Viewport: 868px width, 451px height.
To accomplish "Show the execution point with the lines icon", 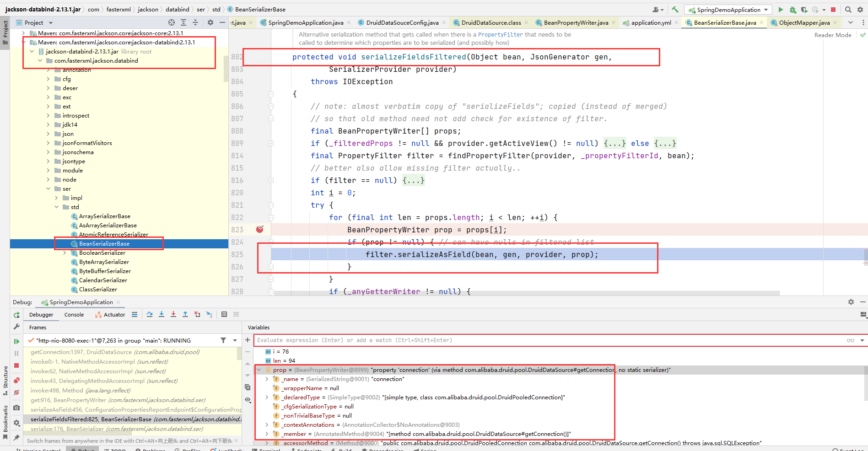I will click(135, 314).
